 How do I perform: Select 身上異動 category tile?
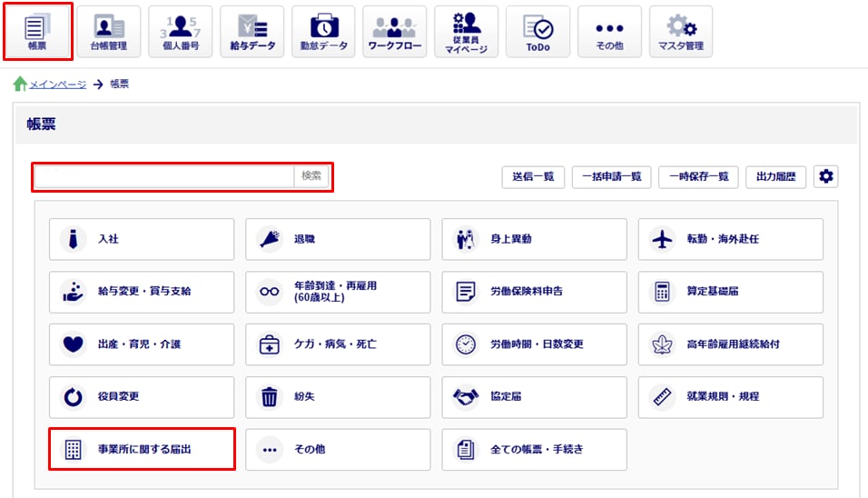(x=534, y=239)
